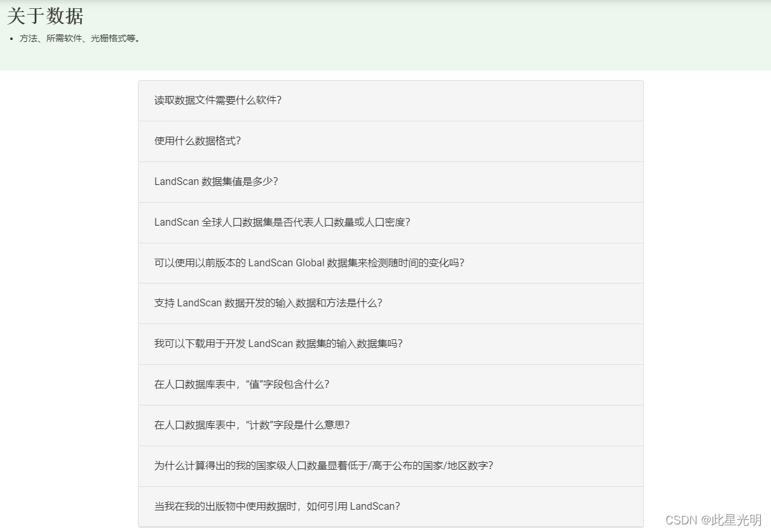Expand '使用什么数据格式?' FAQ row
This screenshot has width=771, height=532.
click(390, 141)
